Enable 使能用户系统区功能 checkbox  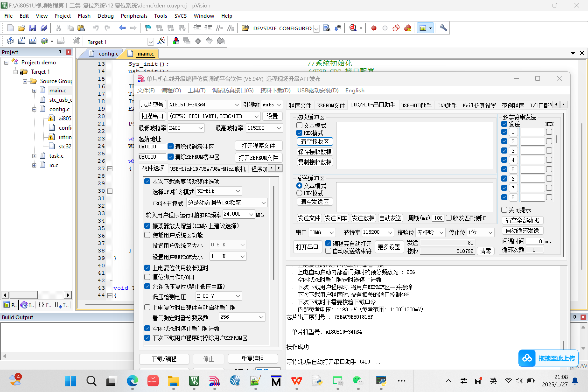tap(147, 235)
